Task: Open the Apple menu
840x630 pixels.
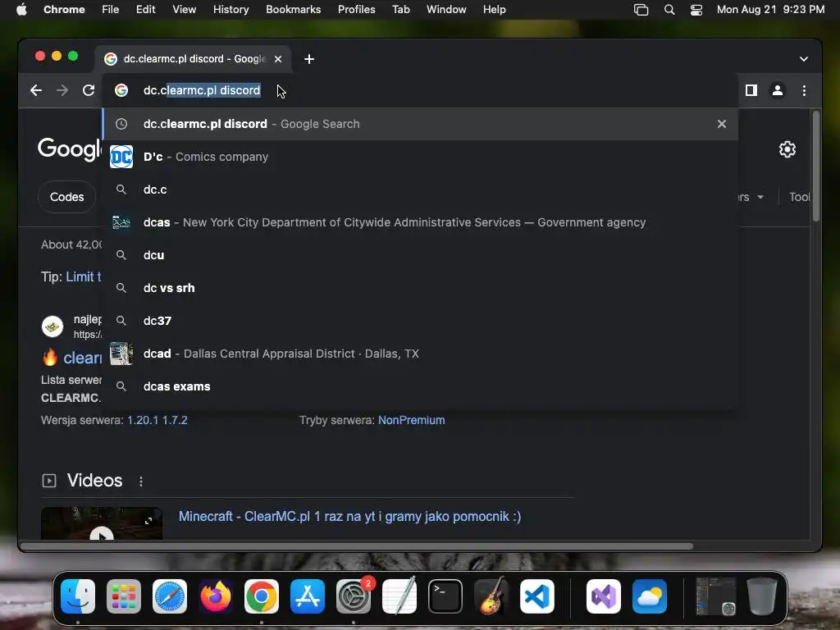Action: point(21,10)
